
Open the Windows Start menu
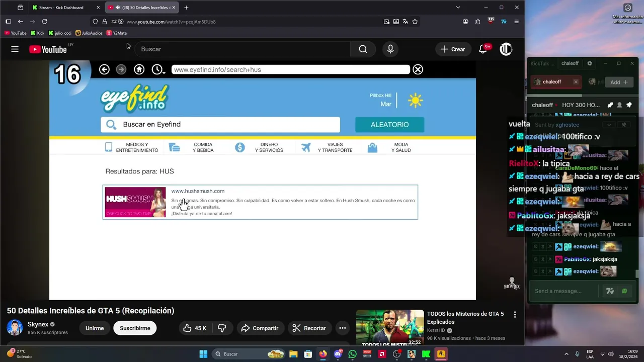tap(203, 354)
